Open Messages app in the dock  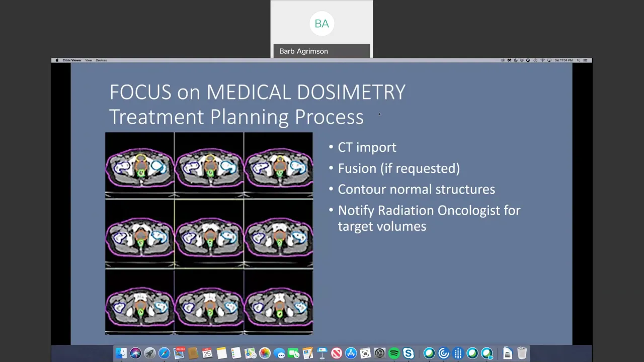click(280, 353)
